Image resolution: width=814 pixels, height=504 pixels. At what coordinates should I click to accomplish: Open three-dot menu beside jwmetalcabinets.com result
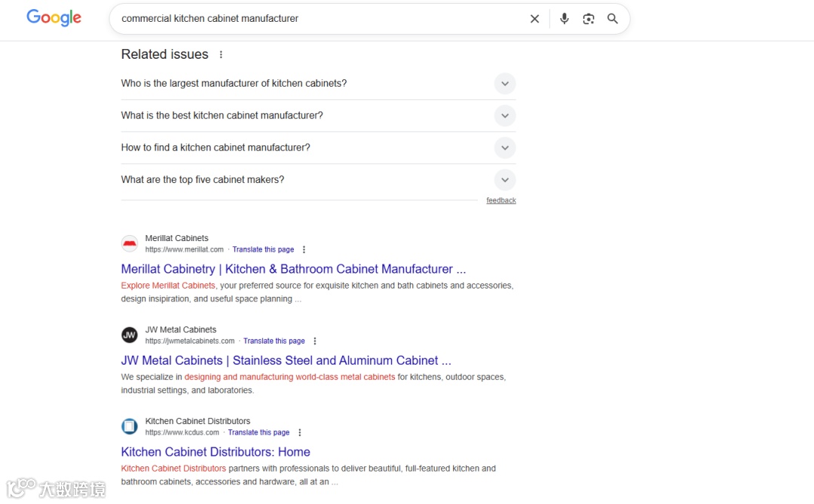[314, 341]
